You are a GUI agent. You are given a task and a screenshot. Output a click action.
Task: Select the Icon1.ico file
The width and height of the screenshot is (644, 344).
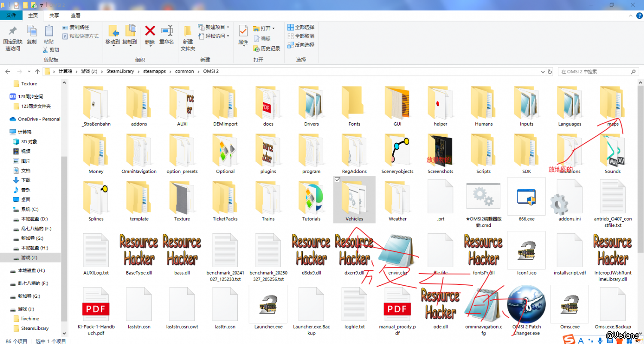526,255
